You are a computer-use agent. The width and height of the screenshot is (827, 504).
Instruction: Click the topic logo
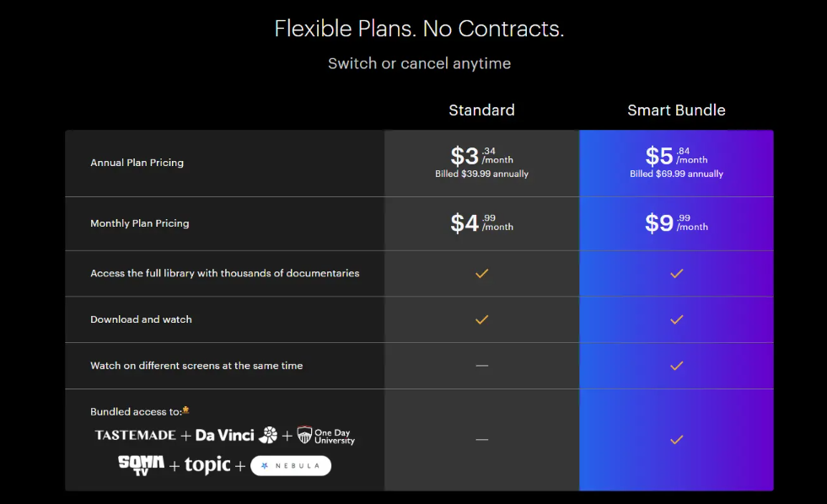click(207, 465)
